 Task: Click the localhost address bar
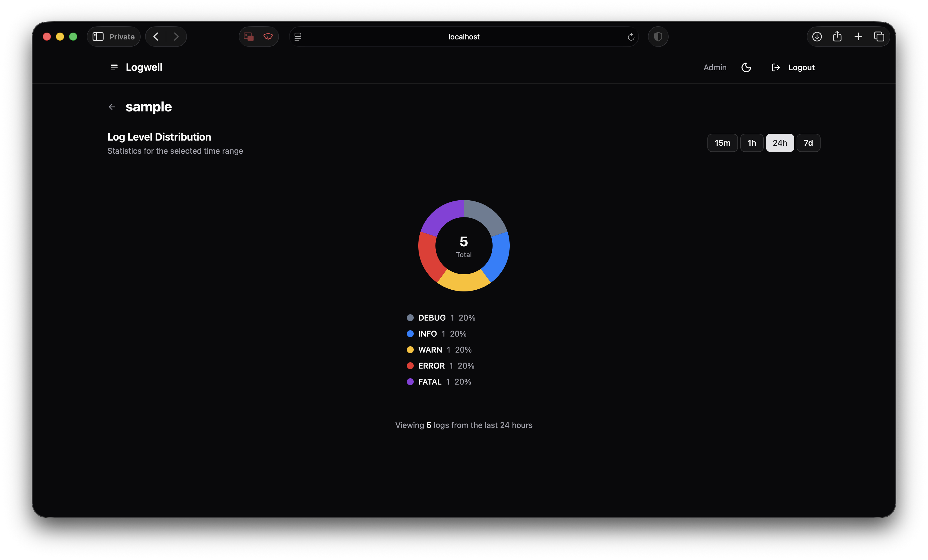tap(464, 37)
